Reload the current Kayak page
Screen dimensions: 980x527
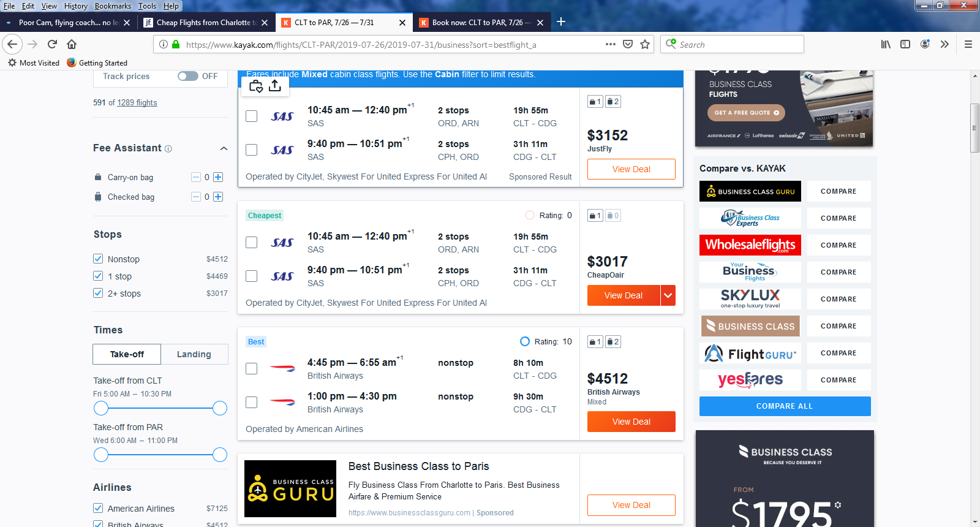tap(52, 44)
